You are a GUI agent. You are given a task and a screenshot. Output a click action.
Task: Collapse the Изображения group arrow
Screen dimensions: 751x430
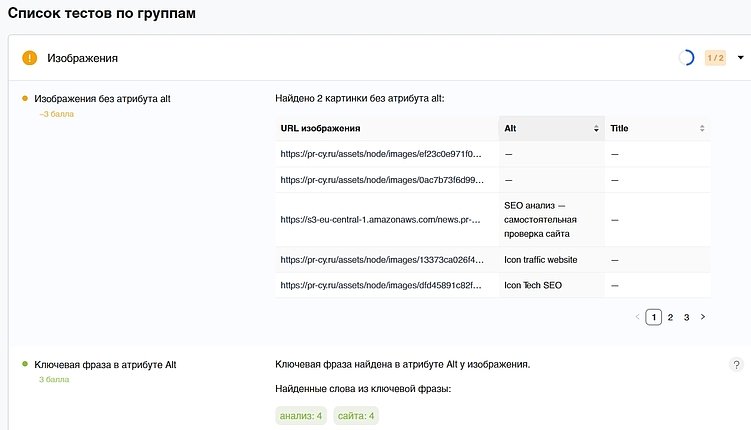[741, 58]
